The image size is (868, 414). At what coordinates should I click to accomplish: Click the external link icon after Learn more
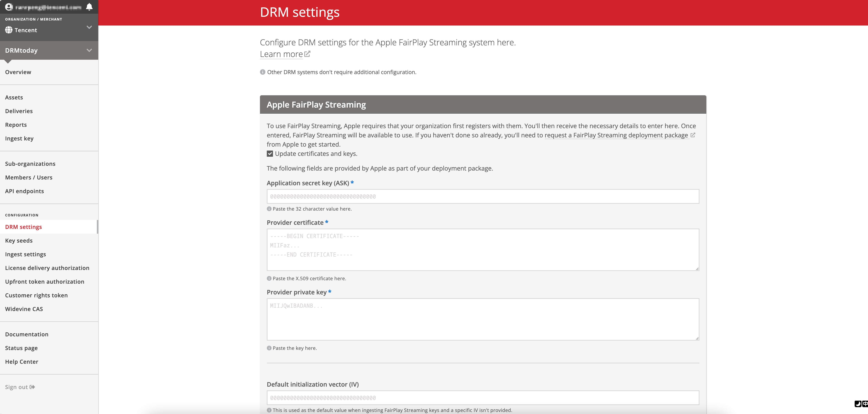click(x=307, y=54)
